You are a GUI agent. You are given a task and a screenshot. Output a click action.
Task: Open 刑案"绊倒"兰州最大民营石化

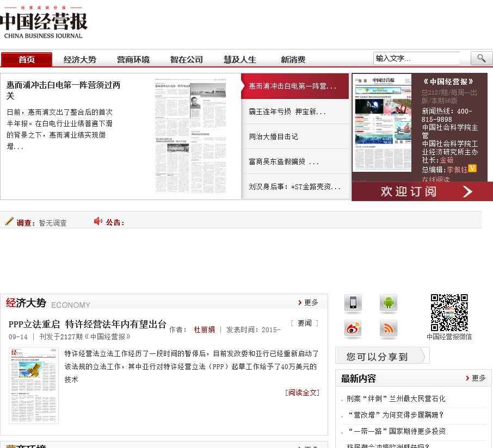pos(396,399)
